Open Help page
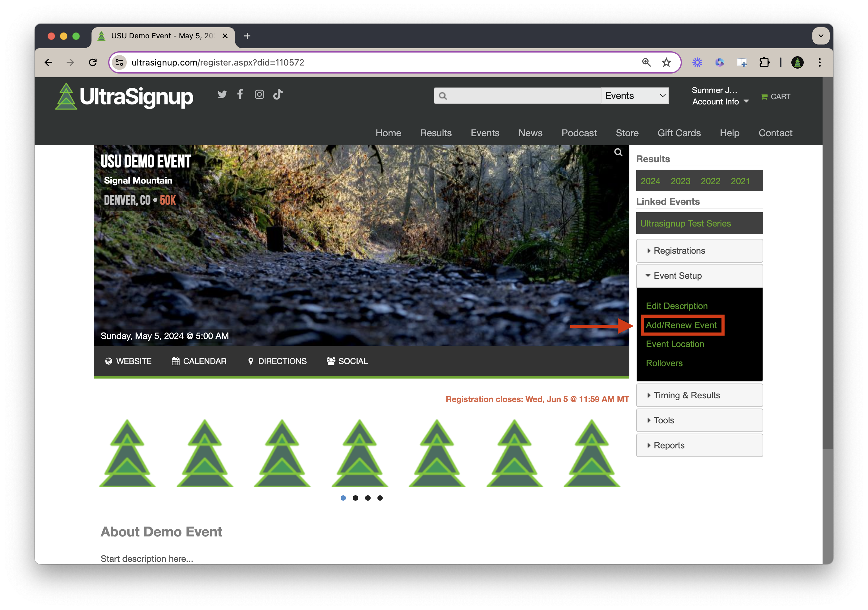This screenshot has height=610, width=868. pos(730,133)
